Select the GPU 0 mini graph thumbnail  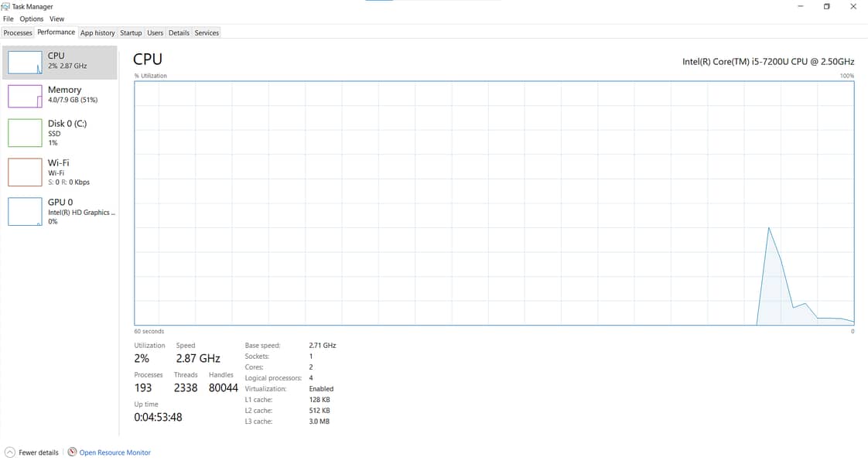(25, 211)
